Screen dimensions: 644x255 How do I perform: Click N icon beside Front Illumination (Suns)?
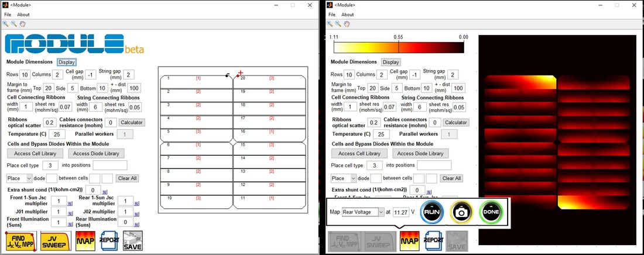coord(71,225)
